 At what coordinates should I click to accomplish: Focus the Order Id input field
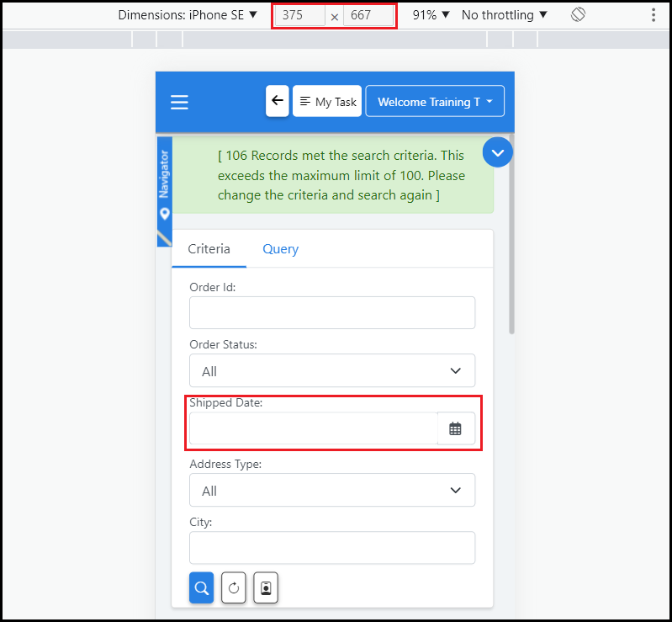click(332, 313)
